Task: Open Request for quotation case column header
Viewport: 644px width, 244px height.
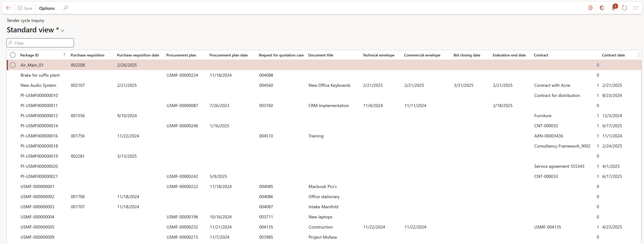Action: point(281,55)
